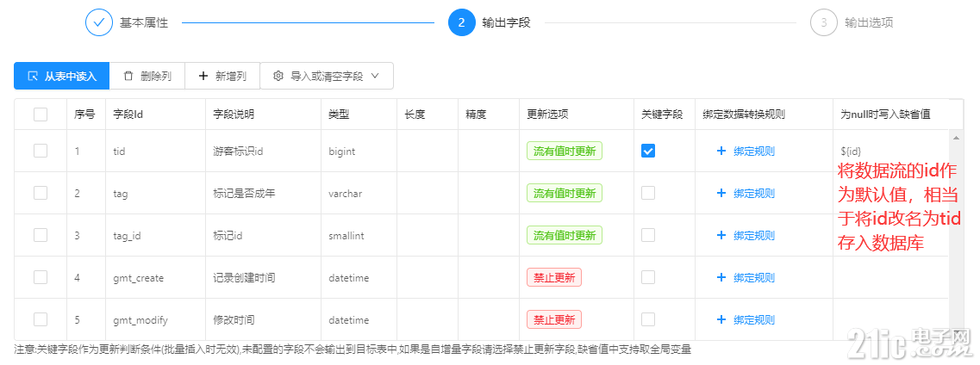
Task: Click 绑定规则 link for tag_id
Action: tap(754, 235)
